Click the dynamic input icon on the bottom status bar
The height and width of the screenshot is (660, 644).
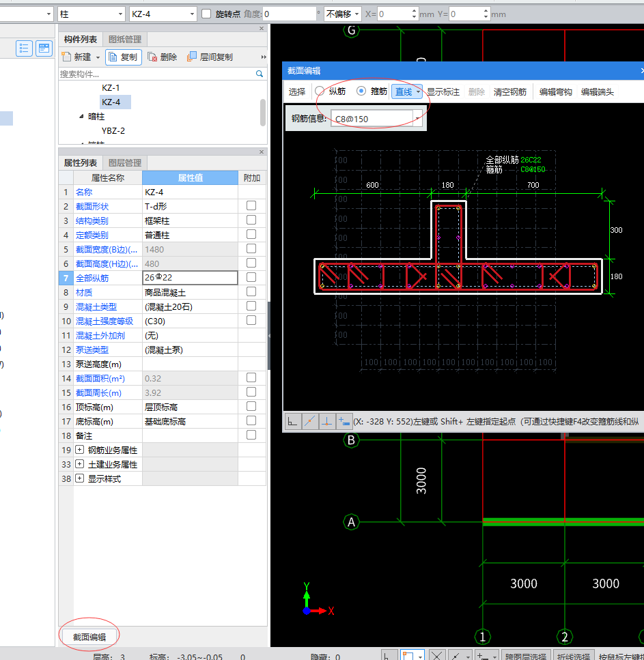482,655
